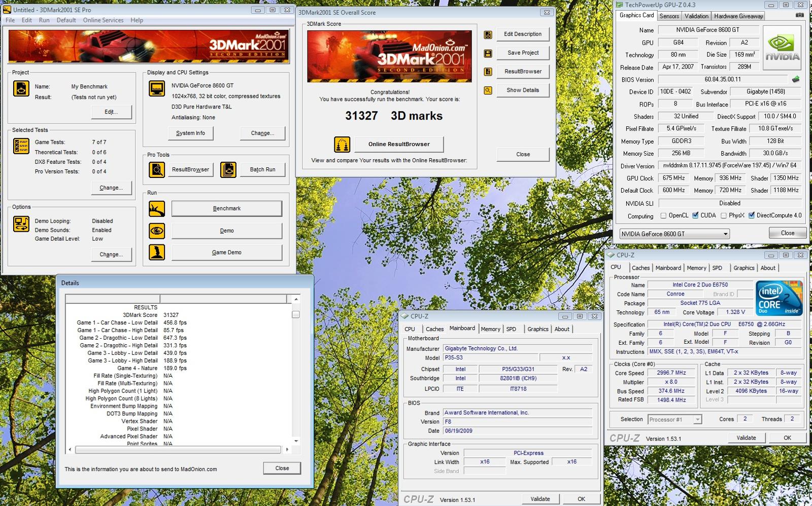Click the Intel Core 2 Duo logo in CPU-Z
The height and width of the screenshot is (506, 812).
tap(779, 298)
